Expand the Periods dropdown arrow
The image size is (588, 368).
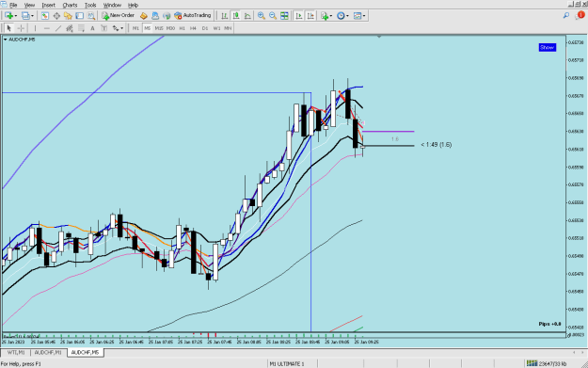pyautogui.click(x=347, y=16)
